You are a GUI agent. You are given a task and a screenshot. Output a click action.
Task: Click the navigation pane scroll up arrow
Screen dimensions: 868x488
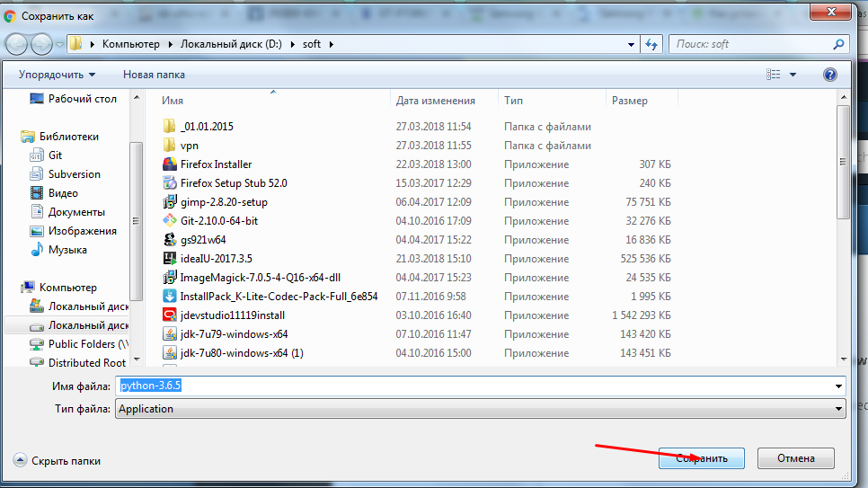click(137, 97)
